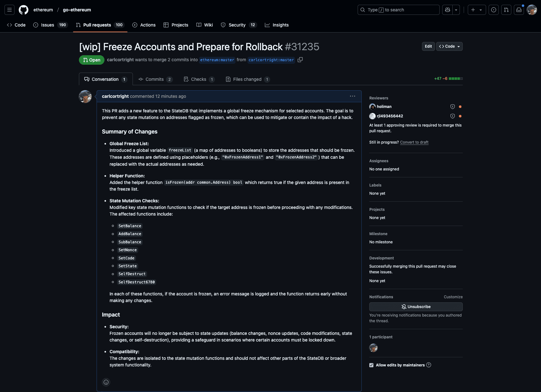Unsubscribe from thread notifications

[416, 306]
